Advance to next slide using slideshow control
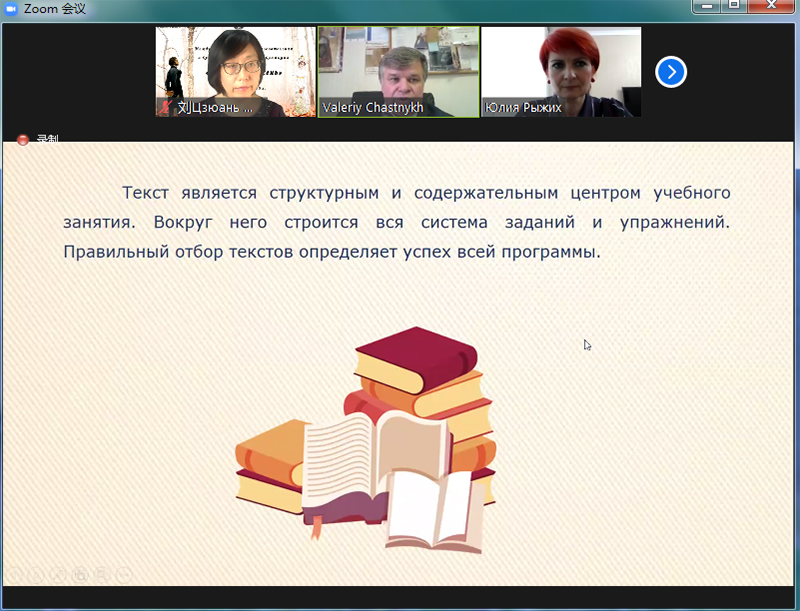The image size is (800, 611). pos(35,574)
